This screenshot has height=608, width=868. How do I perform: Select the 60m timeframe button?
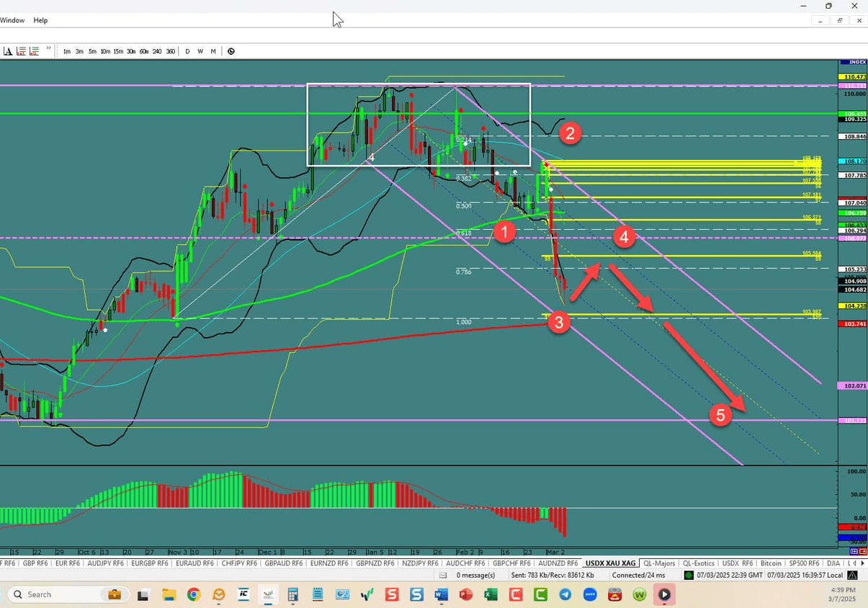(143, 51)
